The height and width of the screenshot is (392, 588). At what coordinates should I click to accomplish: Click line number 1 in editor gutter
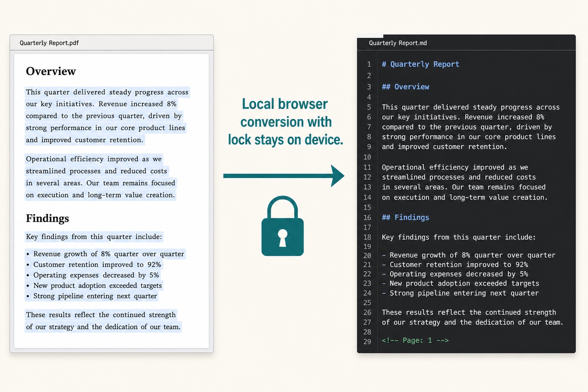point(369,64)
